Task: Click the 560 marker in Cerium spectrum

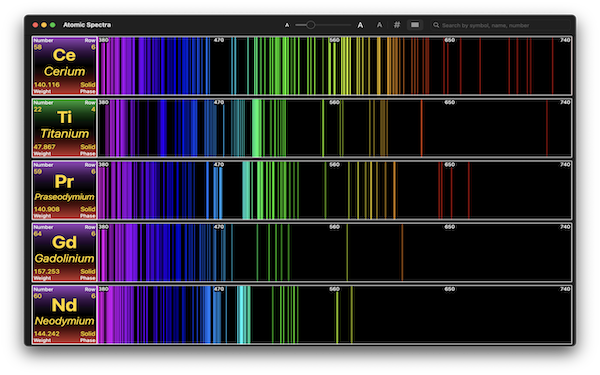Action: [x=334, y=40]
